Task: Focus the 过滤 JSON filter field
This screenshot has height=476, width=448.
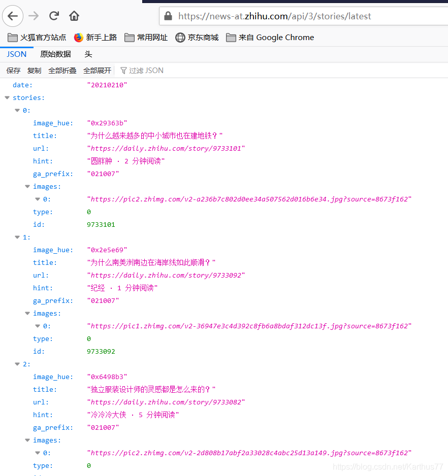Action: 146,71
